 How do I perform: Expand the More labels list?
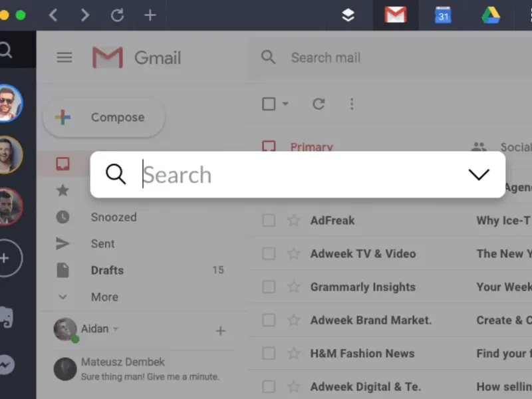click(104, 297)
